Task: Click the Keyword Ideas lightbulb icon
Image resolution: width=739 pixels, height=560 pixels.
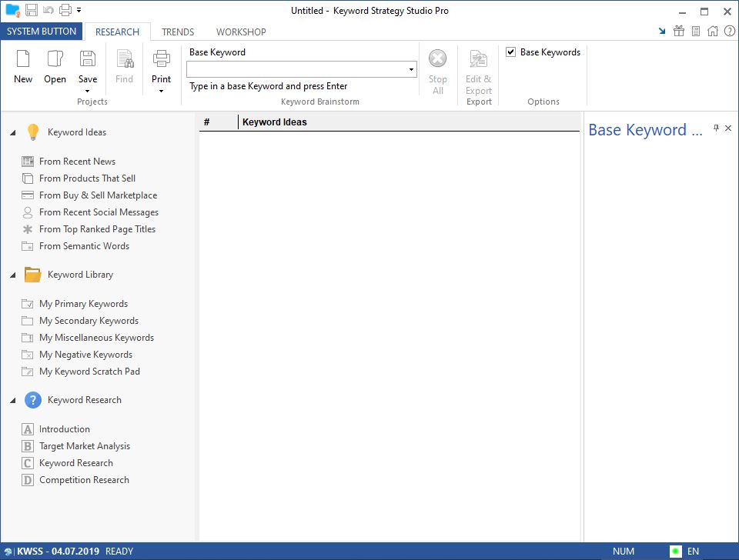Action: (32, 132)
